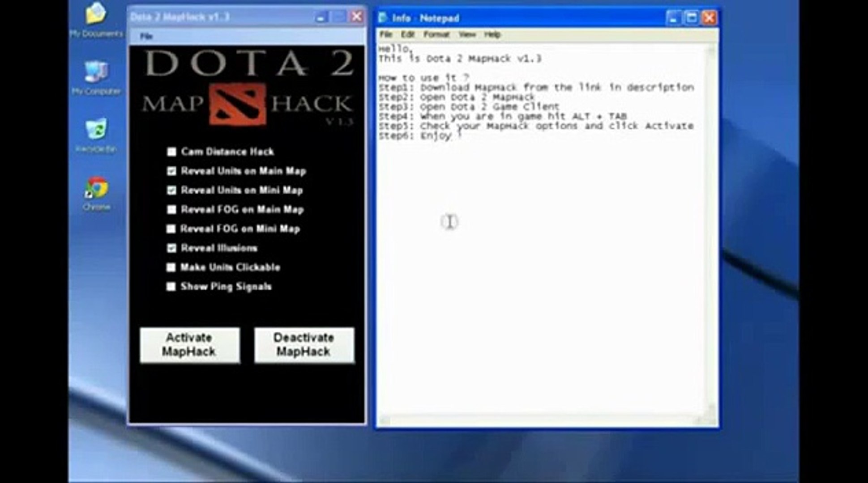Open the Recycle Bin icon

[96, 130]
